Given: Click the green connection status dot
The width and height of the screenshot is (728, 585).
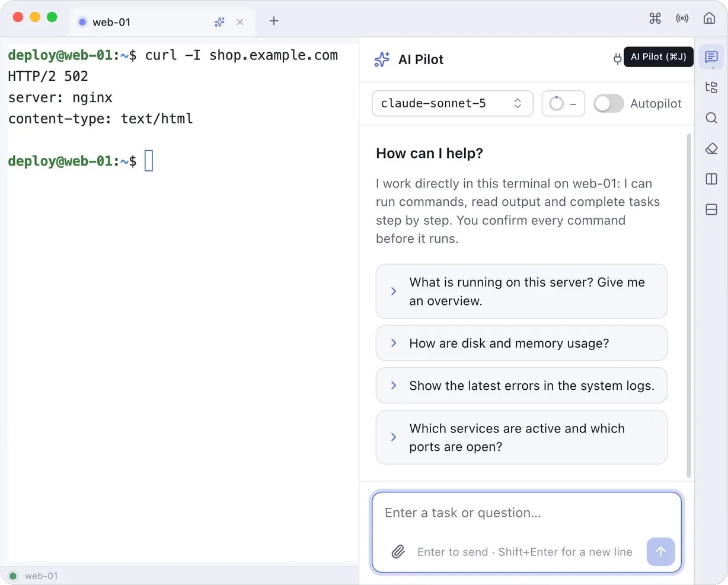Looking at the screenshot, I should point(13,576).
